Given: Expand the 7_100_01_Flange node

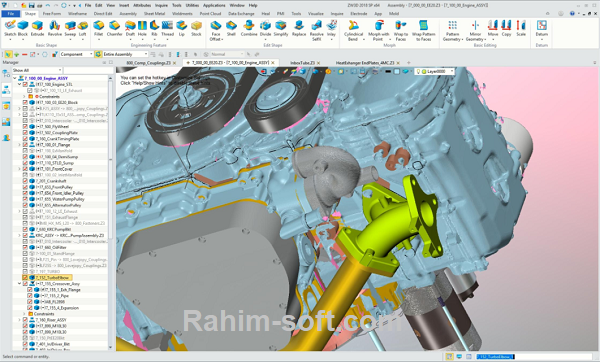Looking at the screenshot, I should point(20,145).
